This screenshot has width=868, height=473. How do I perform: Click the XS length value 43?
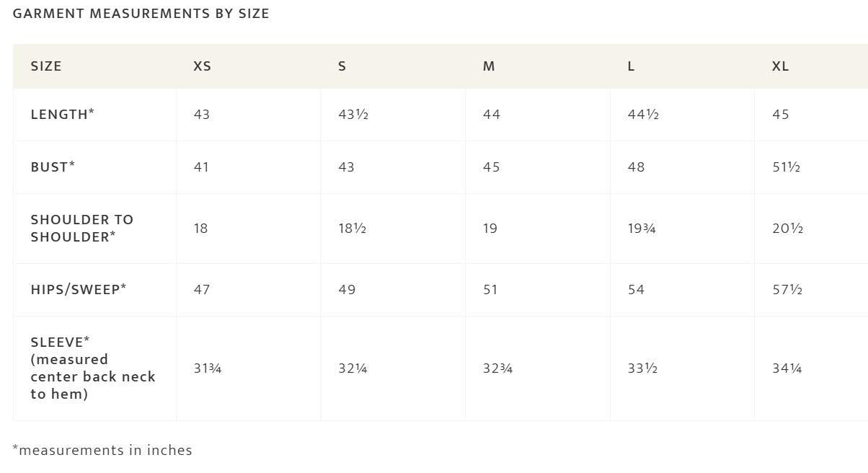click(x=202, y=115)
